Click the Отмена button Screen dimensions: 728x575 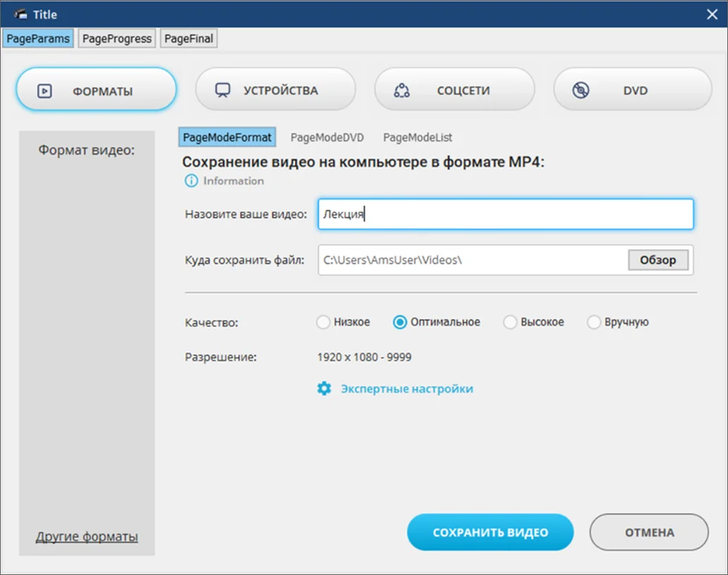(x=648, y=533)
